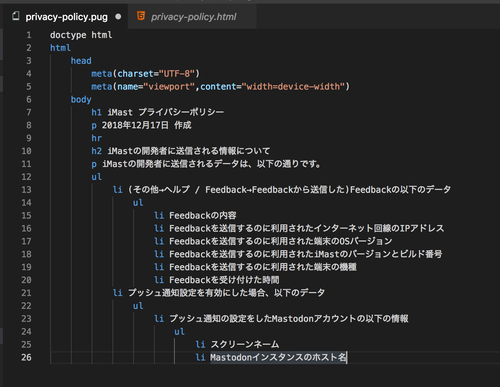The image size is (500, 387).
Task: Click the unsaved dot on privacy-policy.pug tab
Action: click(118, 16)
